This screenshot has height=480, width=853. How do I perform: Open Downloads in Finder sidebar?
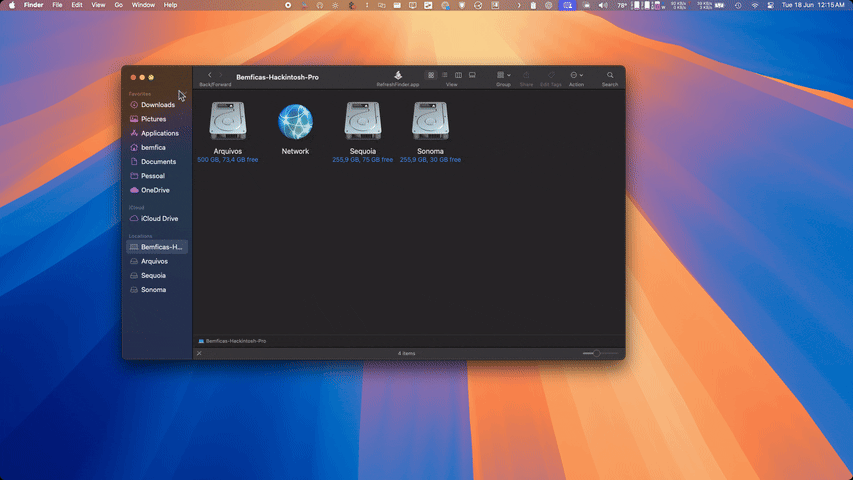[157, 104]
